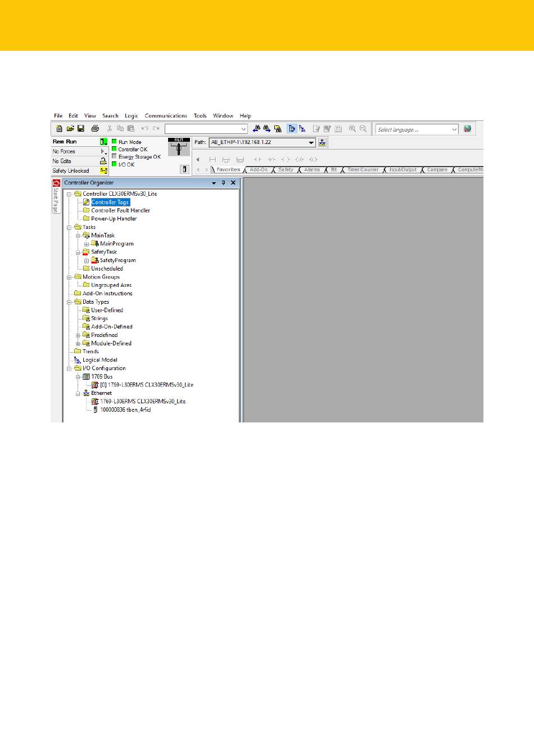Save the project with the diskette icon
This screenshot has height=756, width=534.
coord(81,129)
